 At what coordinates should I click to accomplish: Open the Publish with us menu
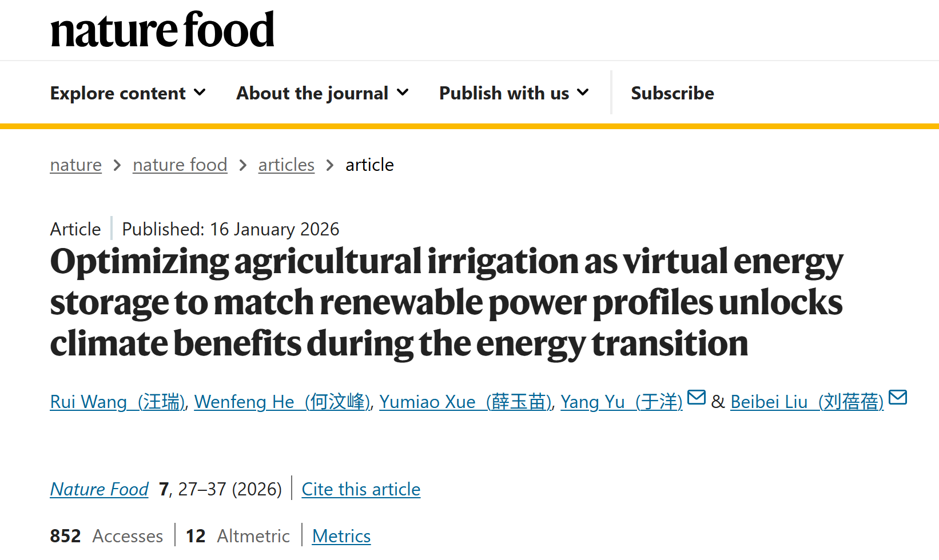504,93
